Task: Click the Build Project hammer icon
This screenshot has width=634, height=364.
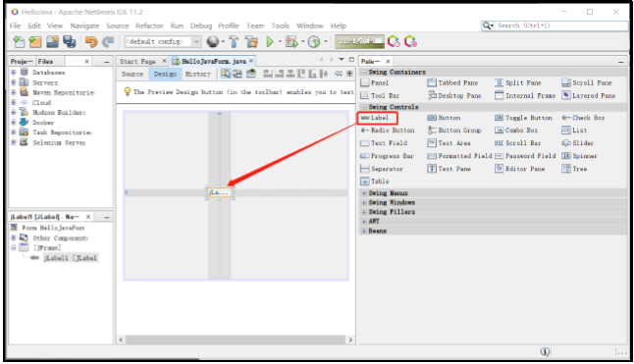Action: coord(234,41)
